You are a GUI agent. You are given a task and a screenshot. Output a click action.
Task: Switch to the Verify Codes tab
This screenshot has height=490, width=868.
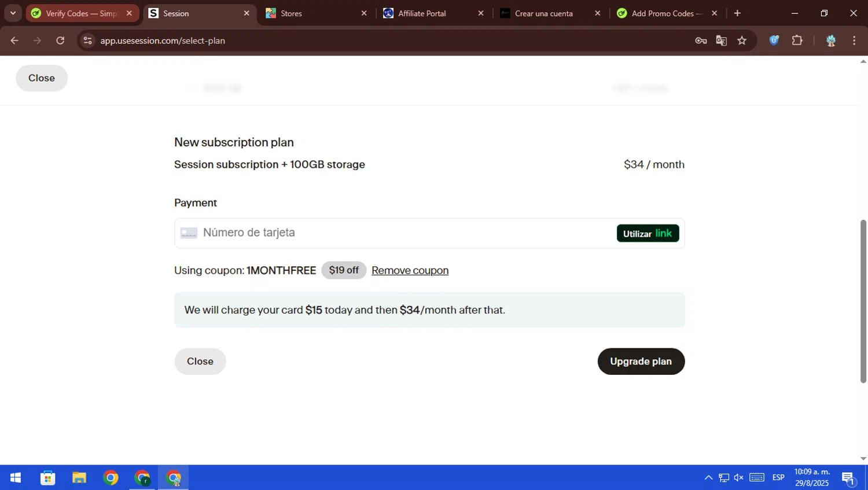tap(82, 13)
